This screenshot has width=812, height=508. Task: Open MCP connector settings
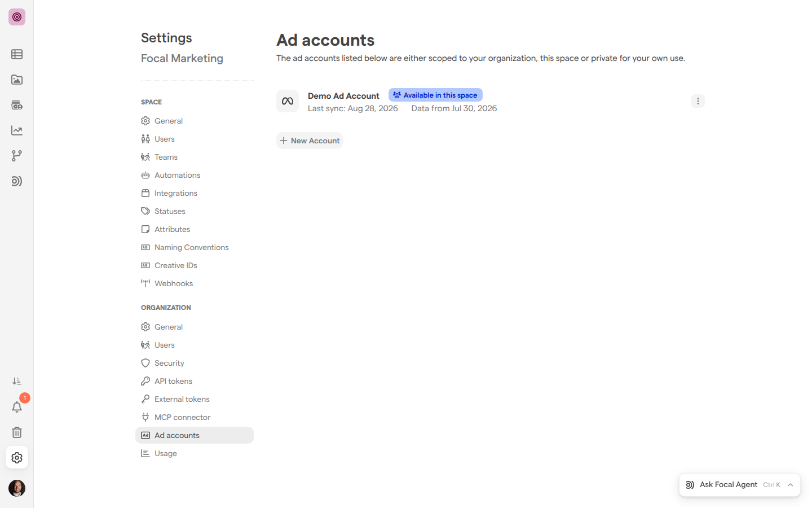(195, 417)
